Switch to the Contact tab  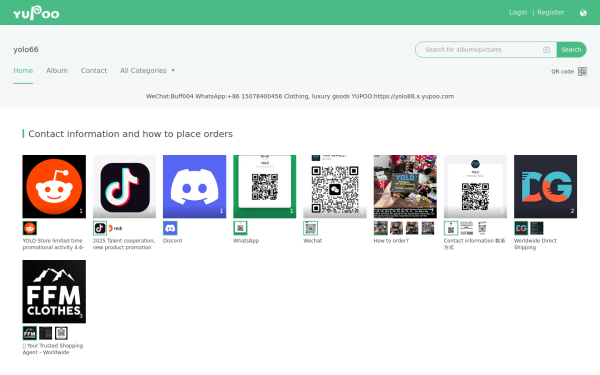pos(94,70)
